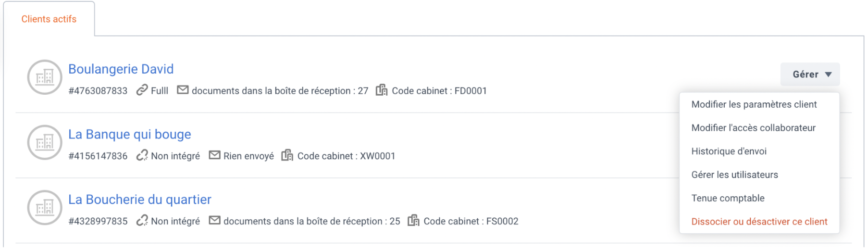Image resolution: width=868 pixels, height=251 pixels.
Task: Switch to the Clients actifs tab
Action: (49, 19)
